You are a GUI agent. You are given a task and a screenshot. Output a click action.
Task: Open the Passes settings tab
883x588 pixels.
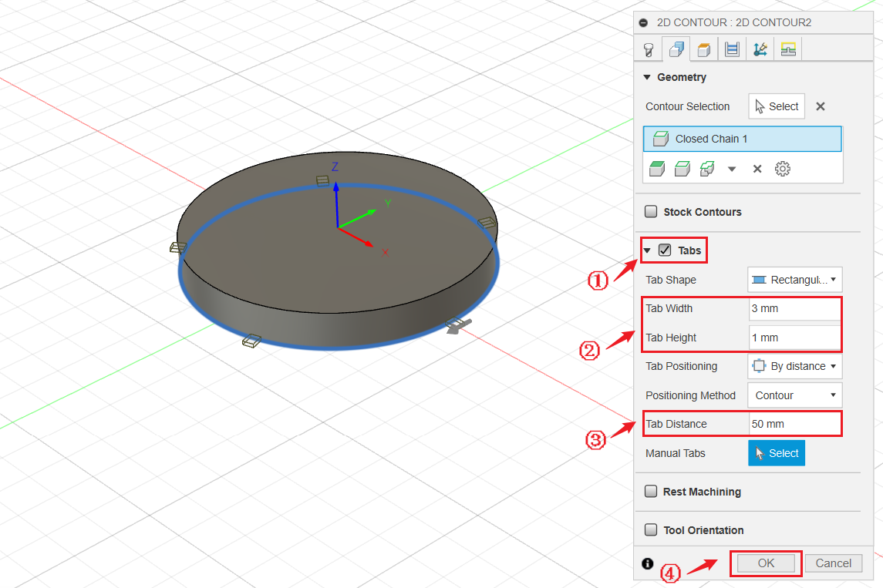[x=731, y=49]
